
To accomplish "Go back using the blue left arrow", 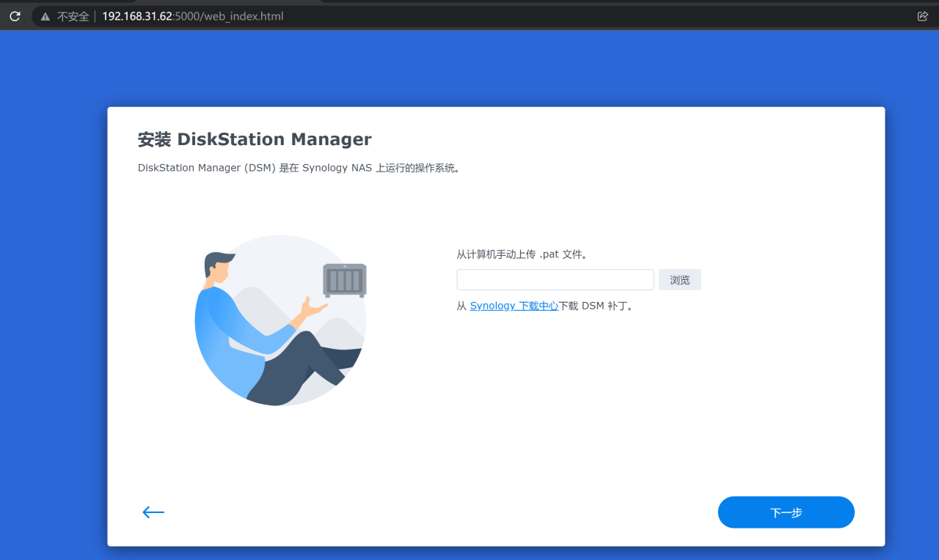I will coord(153,512).
